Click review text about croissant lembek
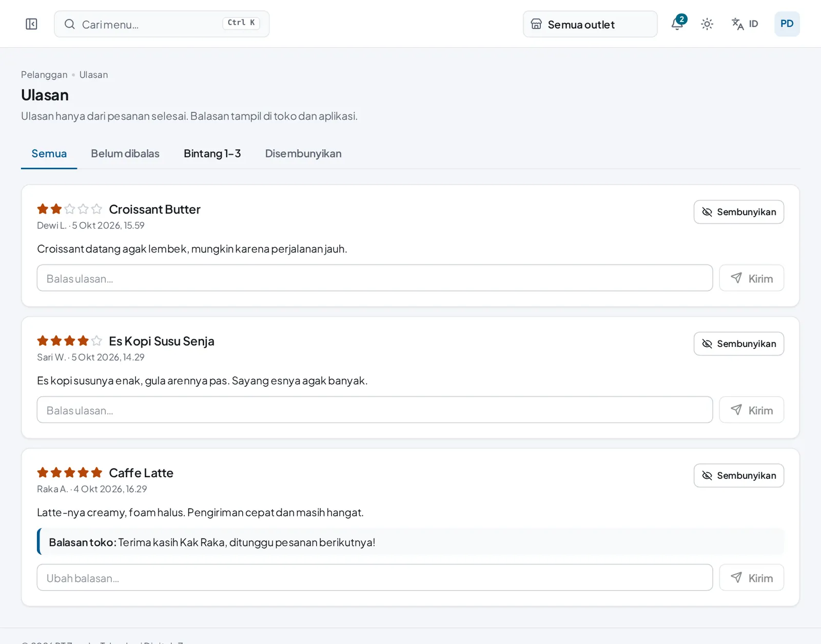 192,249
